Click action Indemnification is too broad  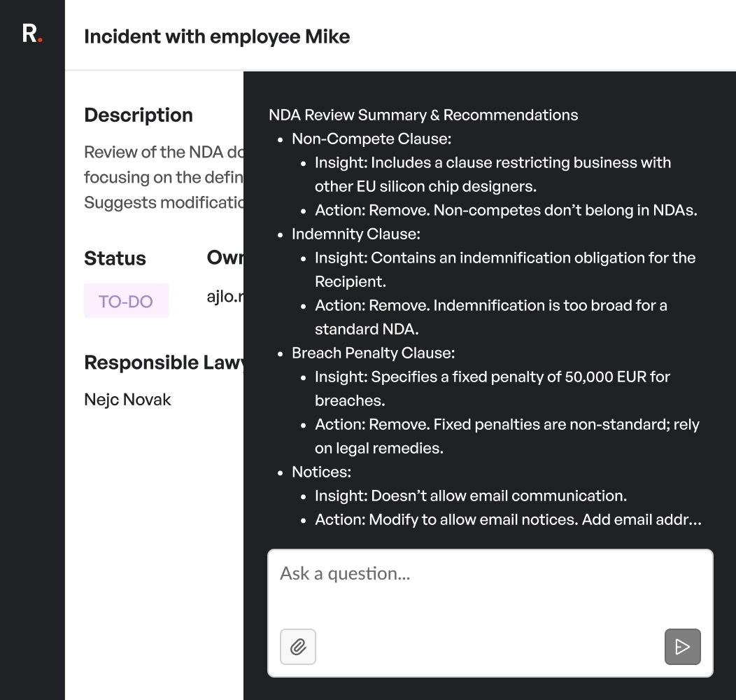coord(491,317)
